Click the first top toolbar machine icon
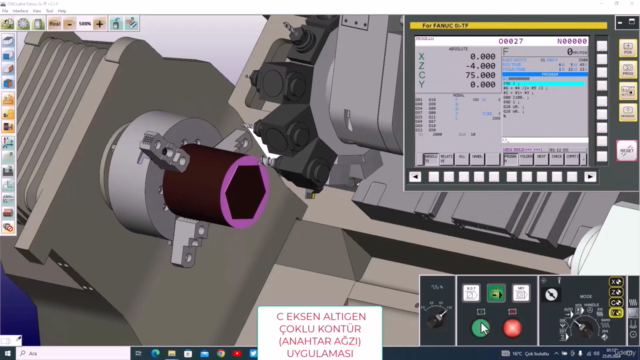The width and height of the screenshot is (640, 360). [8, 24]
